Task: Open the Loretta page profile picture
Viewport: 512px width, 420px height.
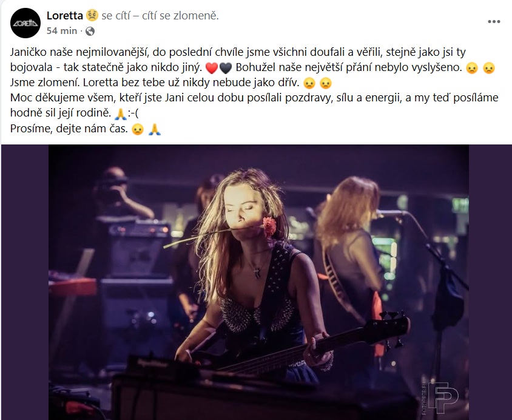Action: (25, 23)
